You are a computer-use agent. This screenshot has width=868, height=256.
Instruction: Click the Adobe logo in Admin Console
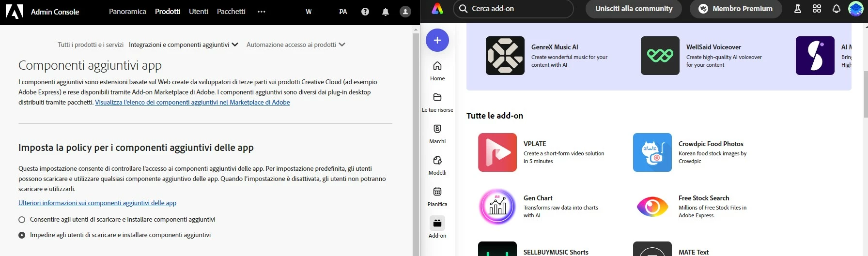click(14, 12)
